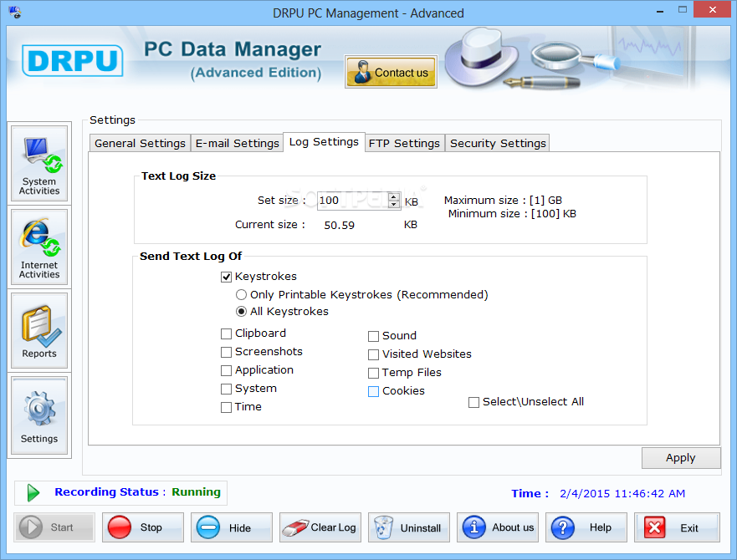
Task: Click the green recording status play arrow
Action: (x=33, y=493)
